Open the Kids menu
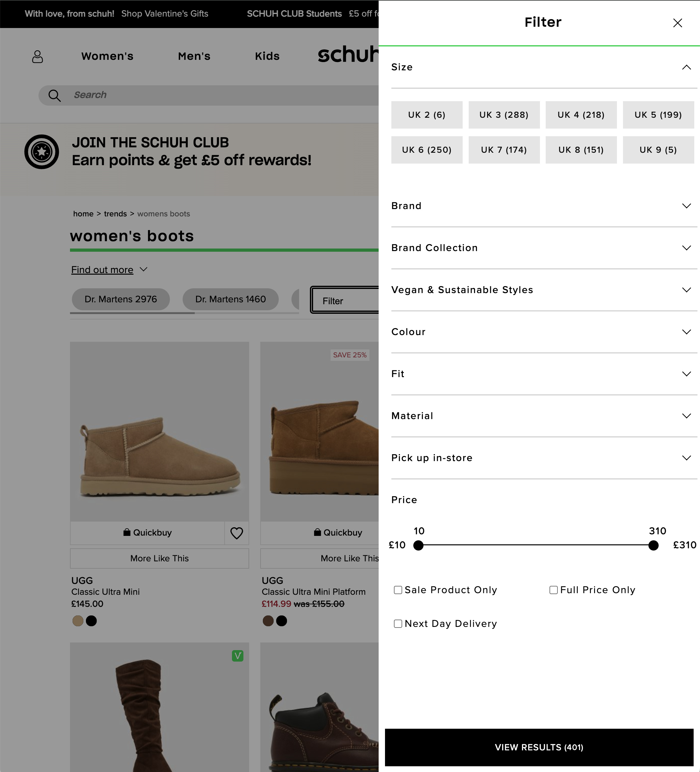The width and height of the screenshot is (700, 772). pyautogui.click(x=267, y=56)
